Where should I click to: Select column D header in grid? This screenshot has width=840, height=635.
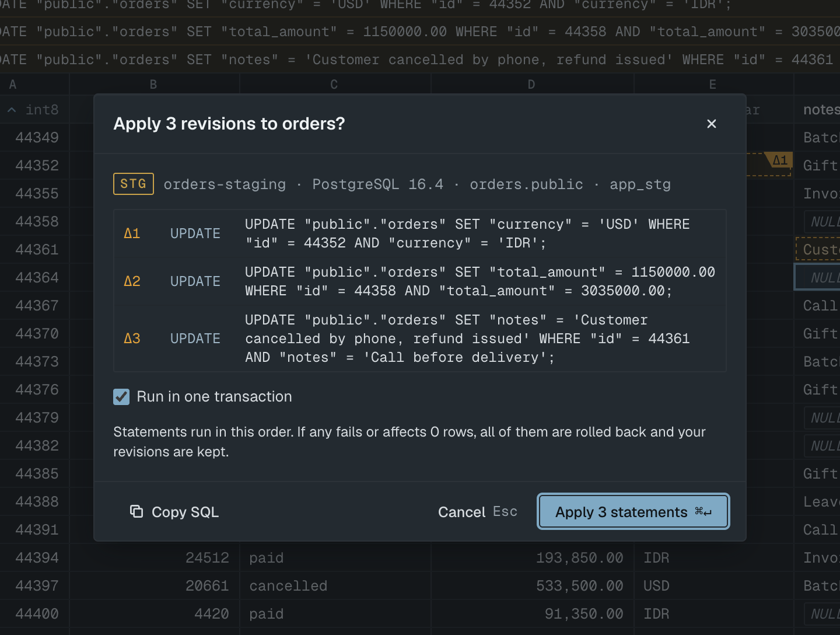pos(531,85)
